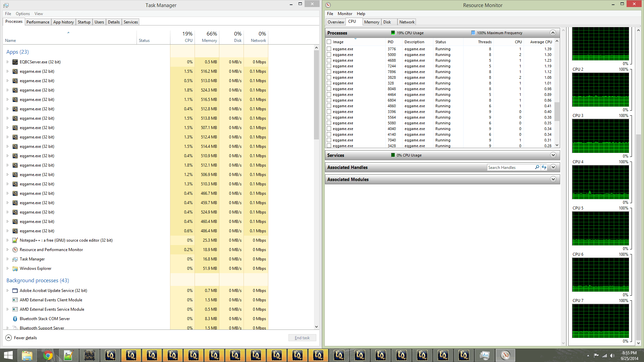Image resolution: width=644 pixels, height=362 pixels.
Task: Click the Fewer details control
Action: point(21,338)
